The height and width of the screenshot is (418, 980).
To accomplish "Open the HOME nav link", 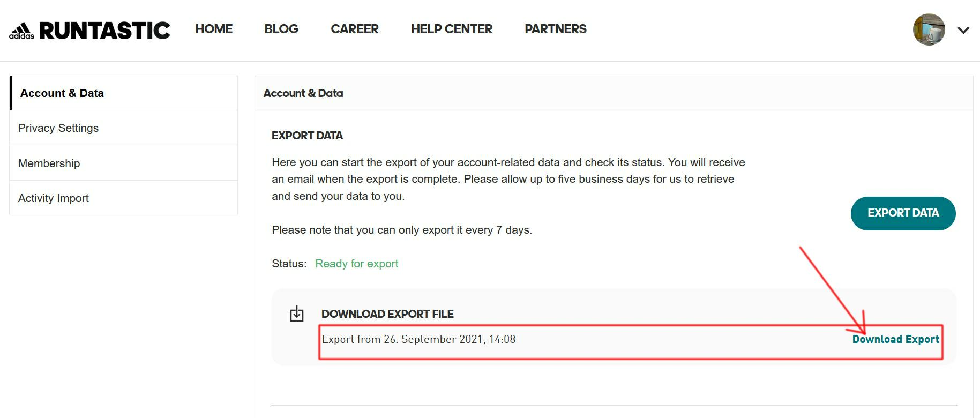I will point(214,29).
